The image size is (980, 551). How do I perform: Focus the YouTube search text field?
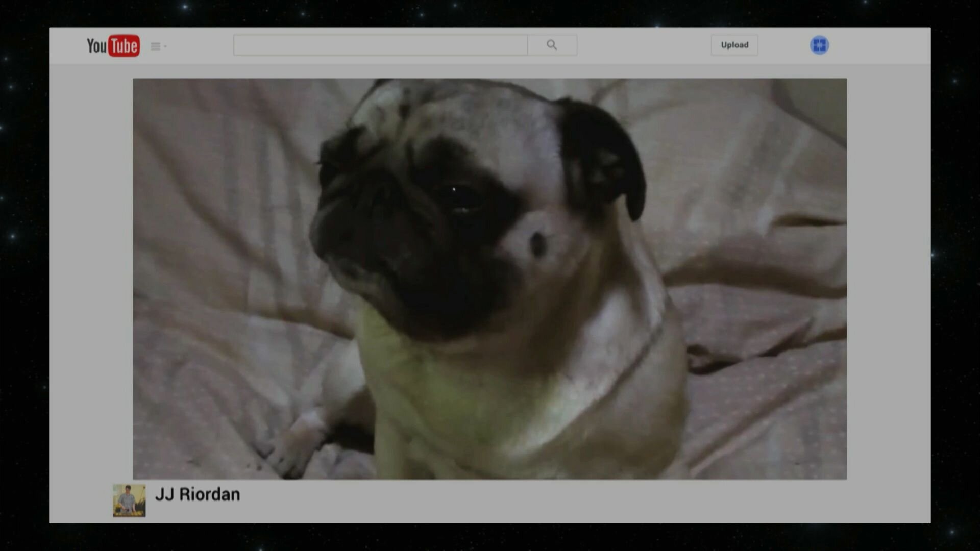coord(380,45)
